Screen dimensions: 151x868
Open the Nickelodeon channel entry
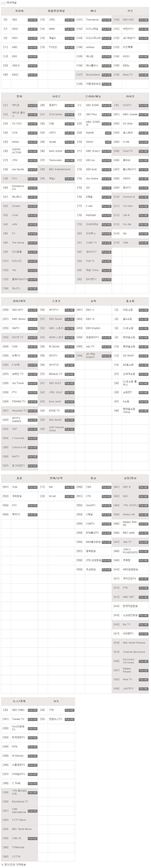93,75
